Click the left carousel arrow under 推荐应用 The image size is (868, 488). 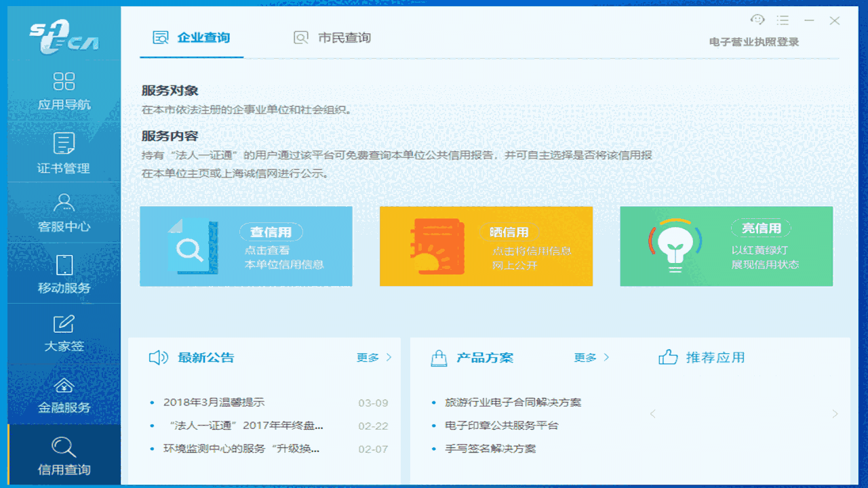click(x=652, y=413)
